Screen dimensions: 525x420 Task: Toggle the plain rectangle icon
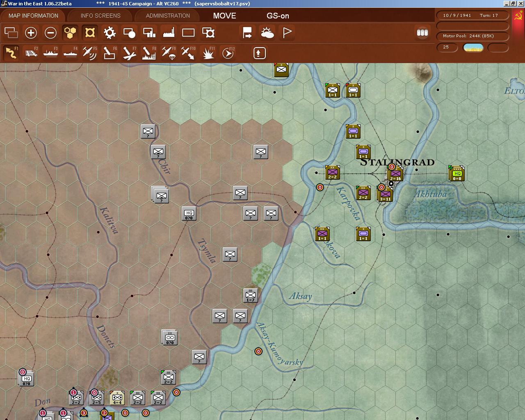(188, 32)
